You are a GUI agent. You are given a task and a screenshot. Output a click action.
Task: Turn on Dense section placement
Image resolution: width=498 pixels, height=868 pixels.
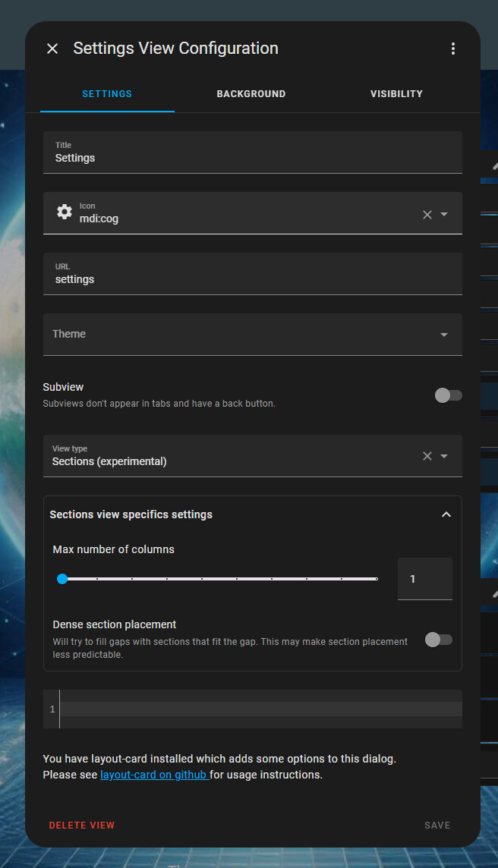point(438,640)
